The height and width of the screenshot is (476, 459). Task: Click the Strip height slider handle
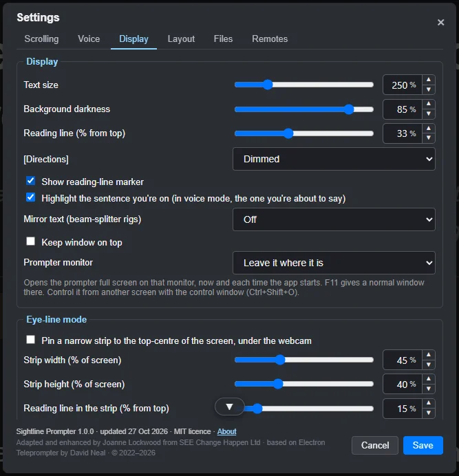[x=278, y=384]
